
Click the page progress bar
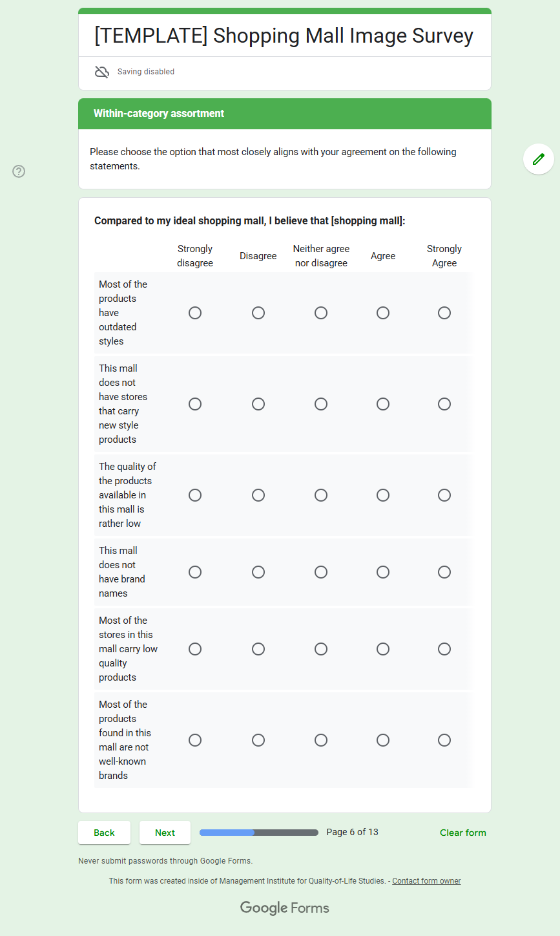click(259, 833)
